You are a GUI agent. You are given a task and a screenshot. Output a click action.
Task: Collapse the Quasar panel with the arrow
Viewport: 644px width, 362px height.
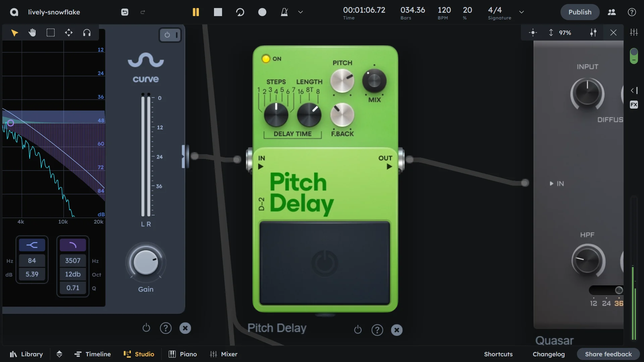pos(634,90)
